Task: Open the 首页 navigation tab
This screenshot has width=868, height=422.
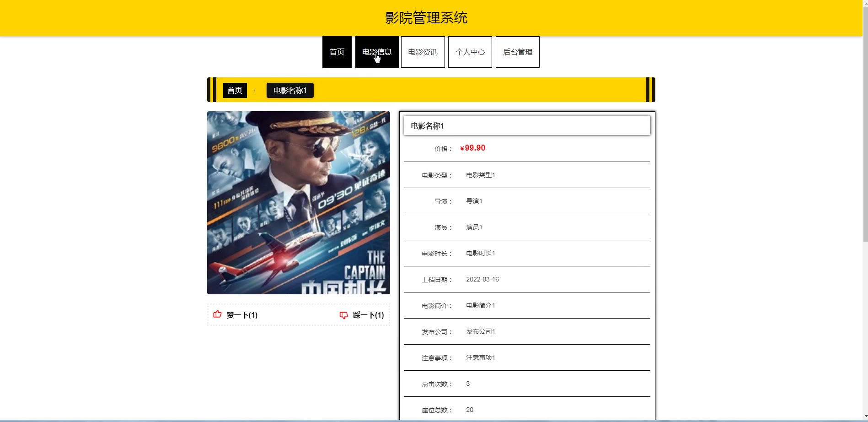Action: 337,52
